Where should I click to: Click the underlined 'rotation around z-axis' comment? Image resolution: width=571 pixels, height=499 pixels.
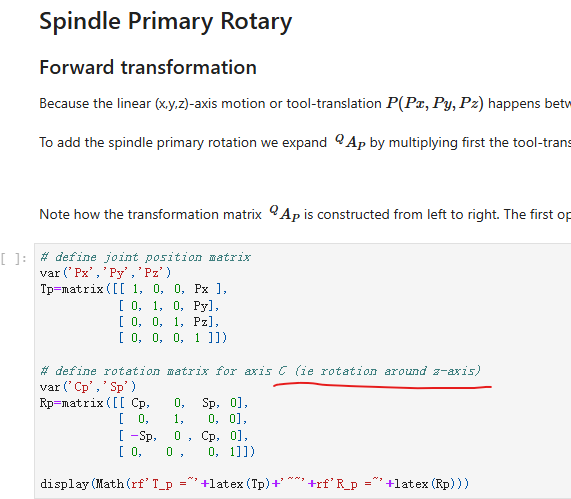389,371
